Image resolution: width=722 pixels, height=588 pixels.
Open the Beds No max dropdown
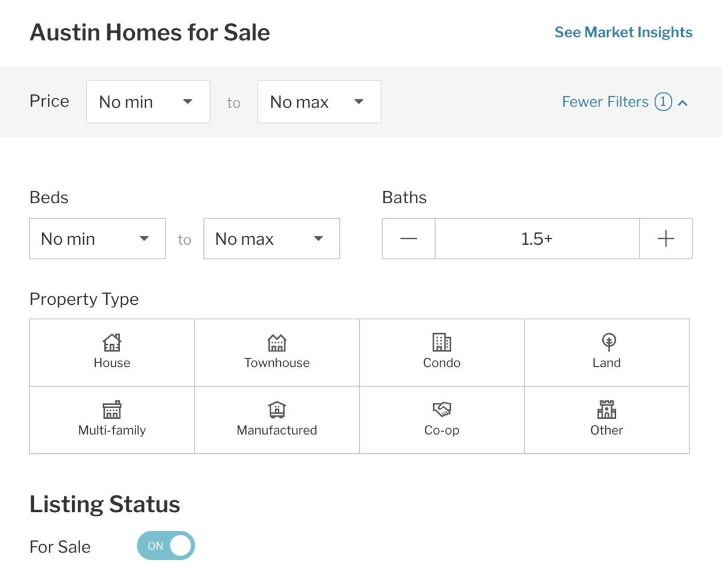coord(272,239)
